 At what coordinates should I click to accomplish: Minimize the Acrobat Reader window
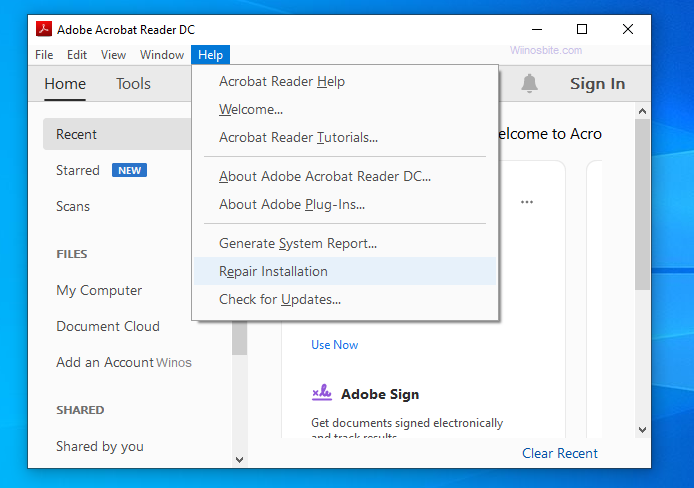pos(537,29)
